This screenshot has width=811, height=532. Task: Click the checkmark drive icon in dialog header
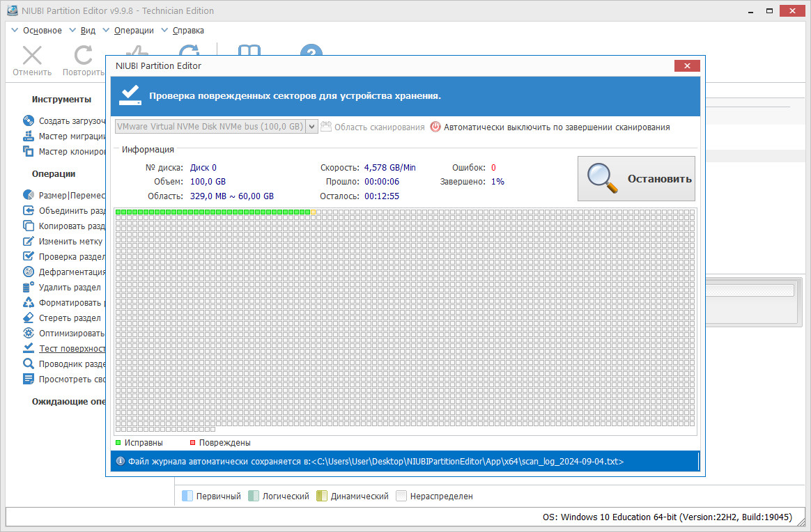130,95
